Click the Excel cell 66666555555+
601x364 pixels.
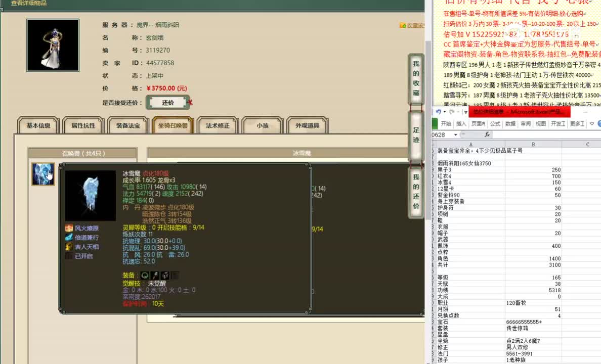click(533, 322)
